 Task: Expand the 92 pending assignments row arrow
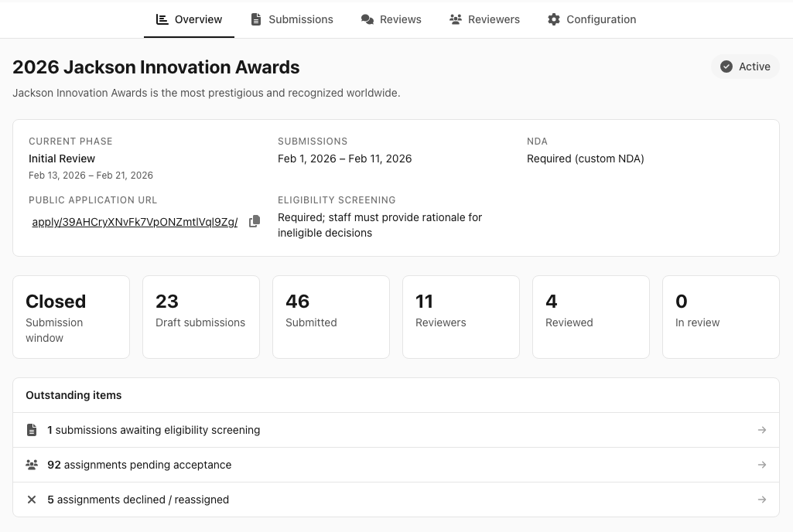click(x=762, y=464)
